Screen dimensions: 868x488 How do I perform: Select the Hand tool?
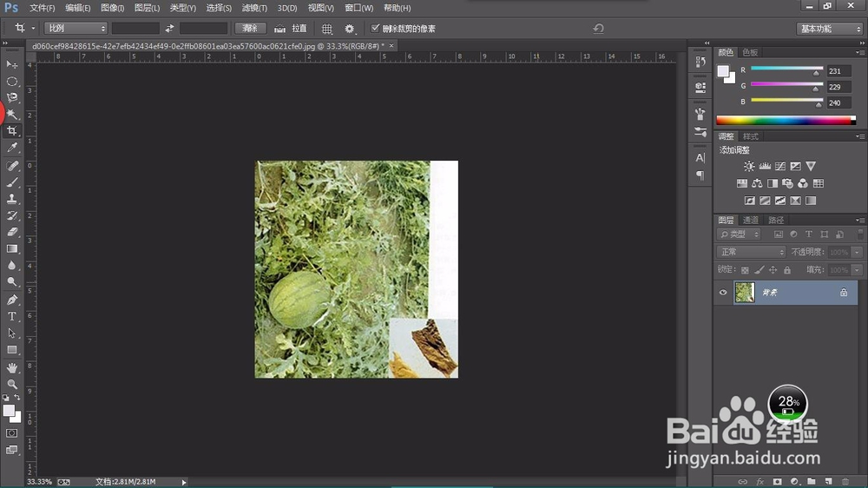[x=11, y=368]
